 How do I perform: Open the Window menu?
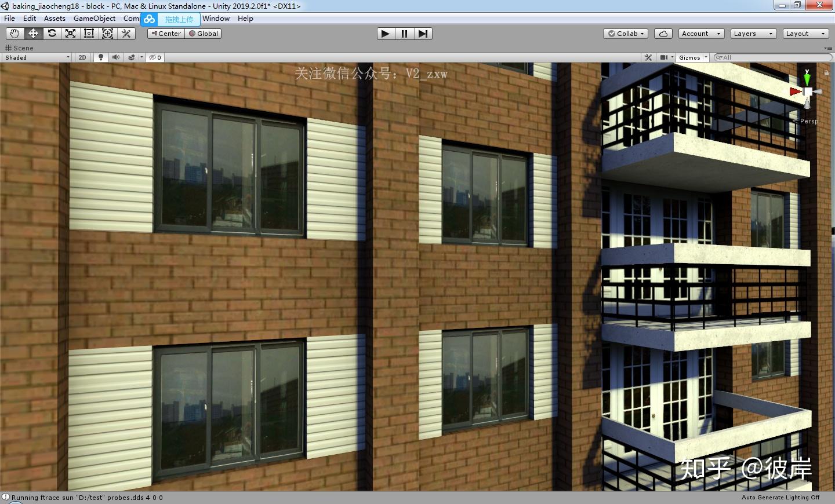[x=216, y=19]
